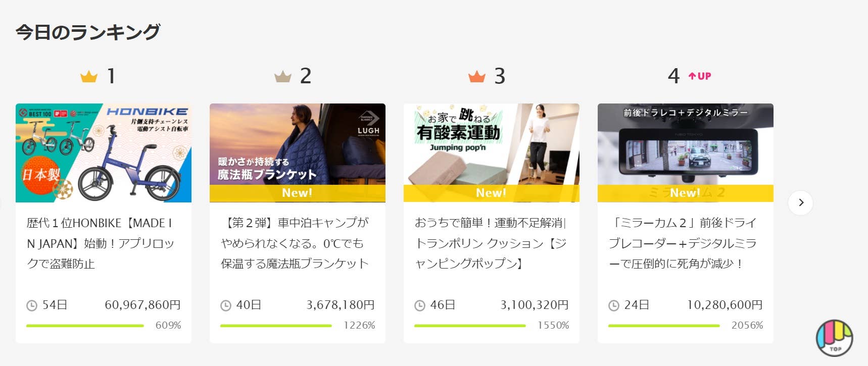Open the HONBIKE electric bicycle thumbnail
Viewport: 868px width, 366px height.
(x=104, y=153)
